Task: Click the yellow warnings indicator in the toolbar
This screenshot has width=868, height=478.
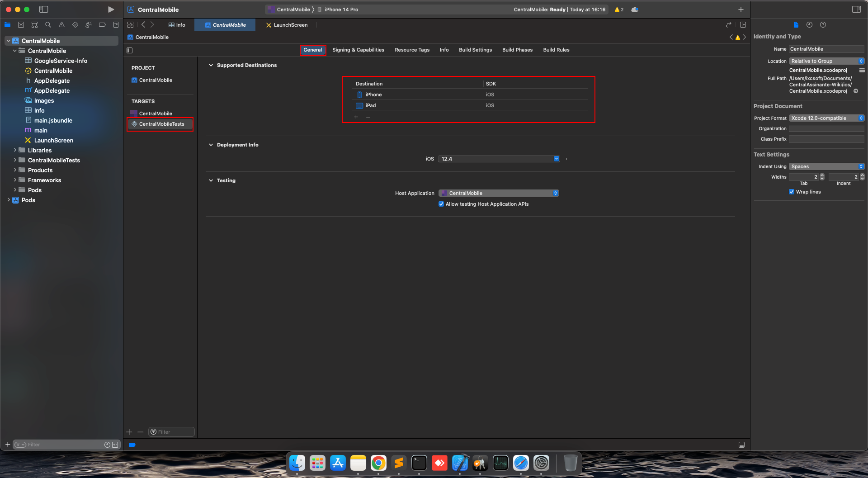Action: 619,9
